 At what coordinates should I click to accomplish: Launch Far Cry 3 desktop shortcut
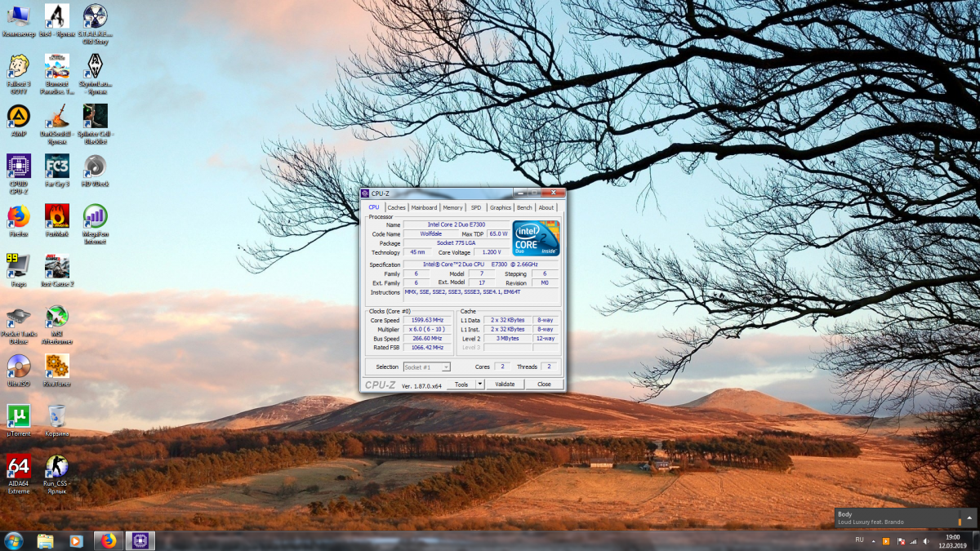[x=57, y=171]
